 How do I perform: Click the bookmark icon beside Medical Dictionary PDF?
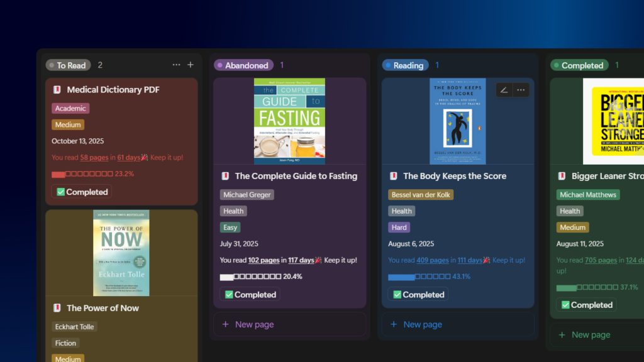click(57, 90)
